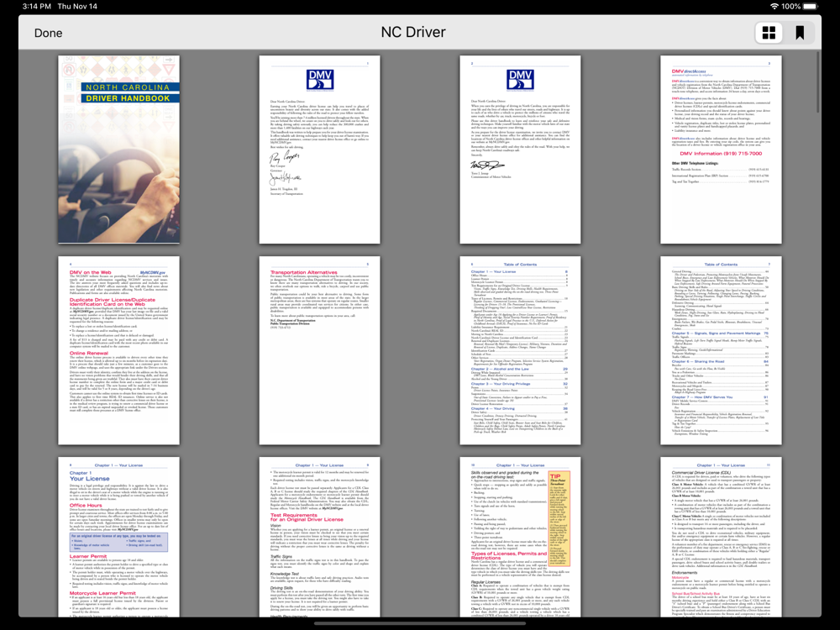
Task: Click the vertical scrollbar on the right
Action: click(x=818, y=82)
